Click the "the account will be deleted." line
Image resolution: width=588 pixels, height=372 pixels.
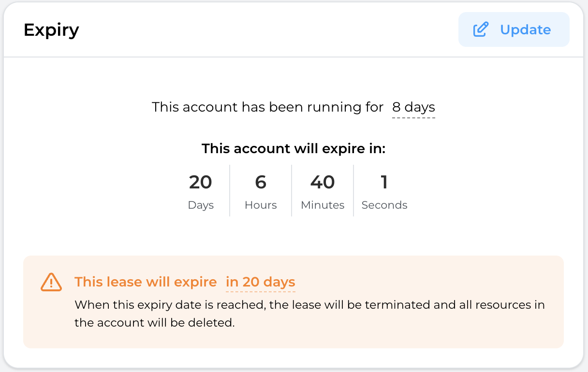coord(154,323)
